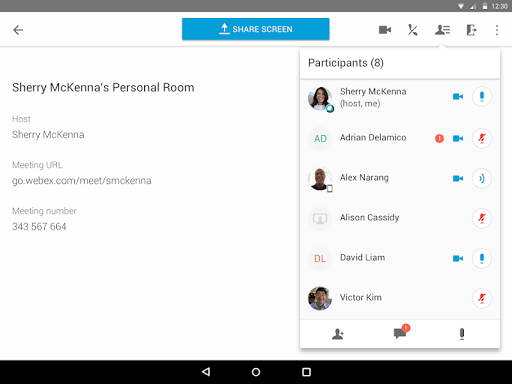512x384 pixels.
Task: Open chat with the notification badge
Action: [x=400, y=333]
